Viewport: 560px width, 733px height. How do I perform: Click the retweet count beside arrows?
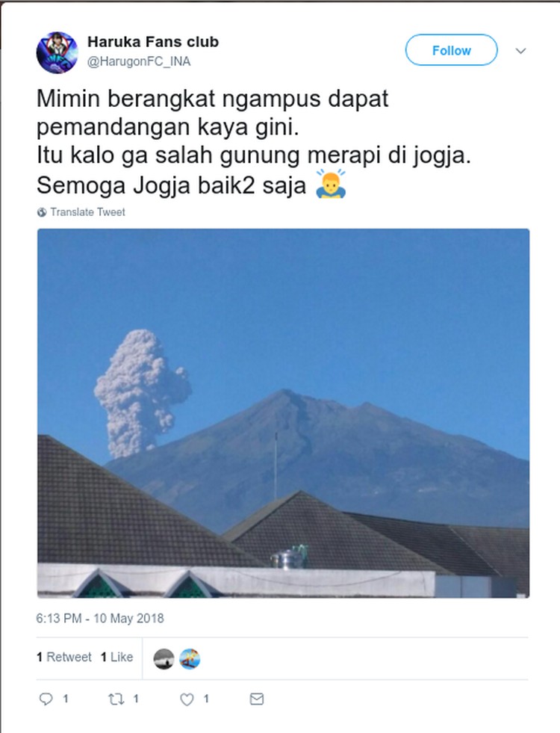point(136,699)
